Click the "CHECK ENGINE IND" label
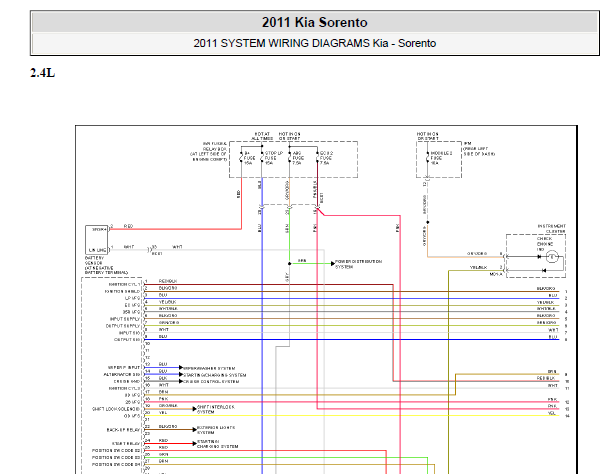The width and height of the screenshot is (605, 474). pyautogui.click(x=545, y=244)
